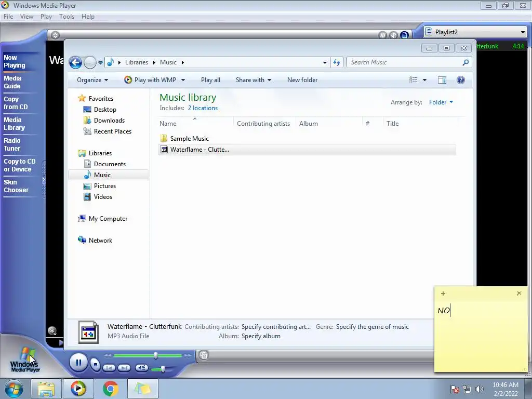Click Music in address breadcrumb

[168, 62]
